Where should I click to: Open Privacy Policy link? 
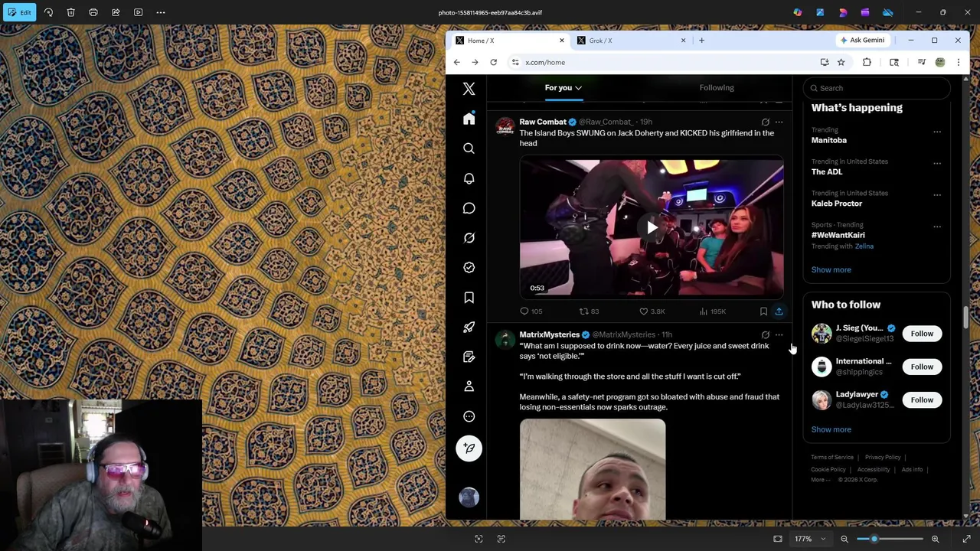883,458
